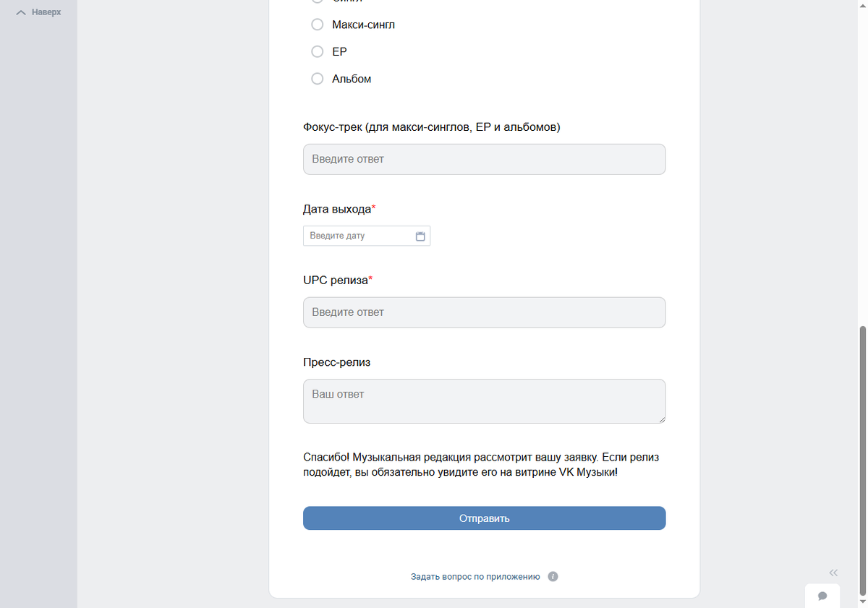Click the scrollbar up arrow
The width and height of the screenshot is (868, 608).
[862, 4]
